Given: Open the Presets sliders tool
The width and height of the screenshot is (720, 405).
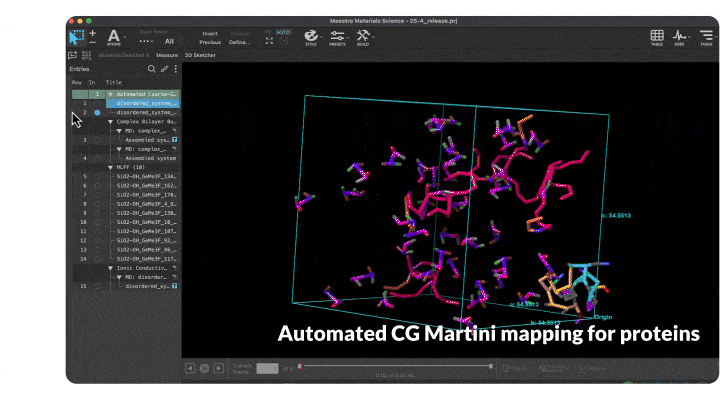Looking at the screenshot, I should [x=337, y=37].
